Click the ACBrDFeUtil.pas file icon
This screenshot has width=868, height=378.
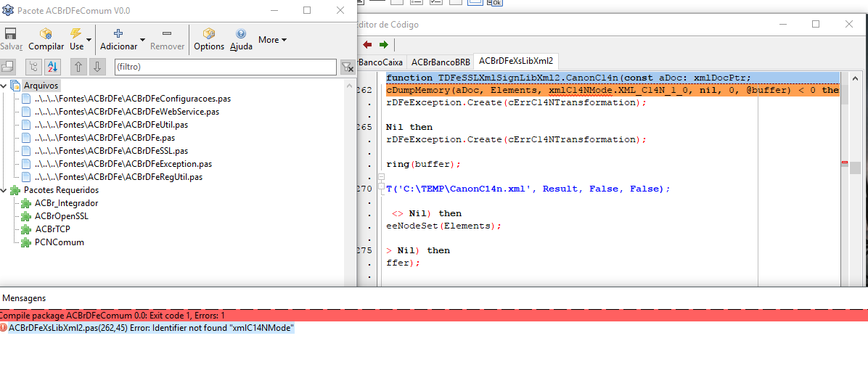(x=26, y=125)
